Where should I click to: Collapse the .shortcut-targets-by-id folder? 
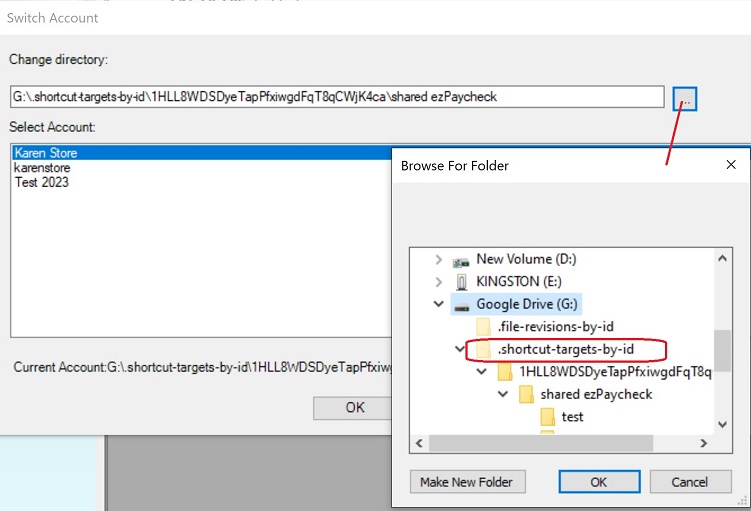(459, 349)
